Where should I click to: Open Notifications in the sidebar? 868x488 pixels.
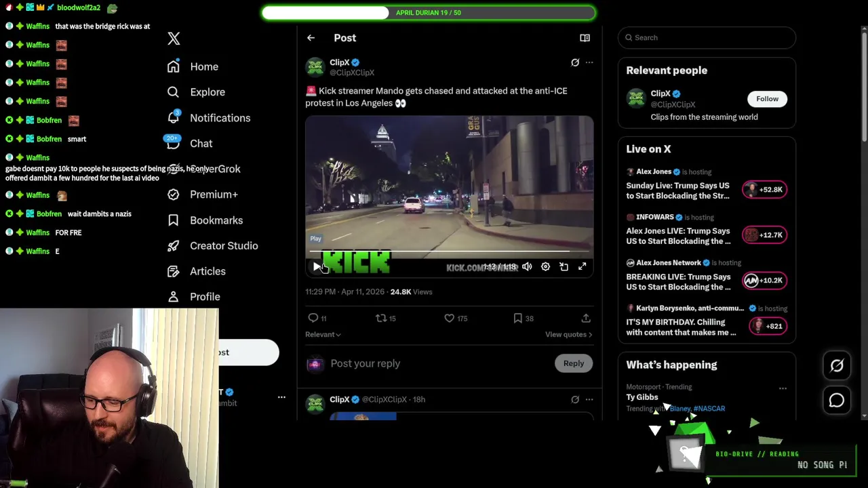coord(209,118)
